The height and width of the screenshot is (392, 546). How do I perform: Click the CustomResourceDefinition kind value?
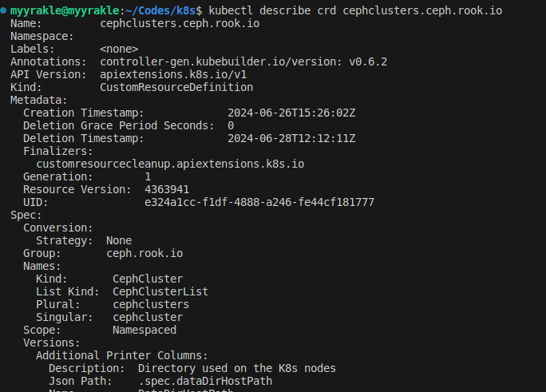click(x=176, y=87)
